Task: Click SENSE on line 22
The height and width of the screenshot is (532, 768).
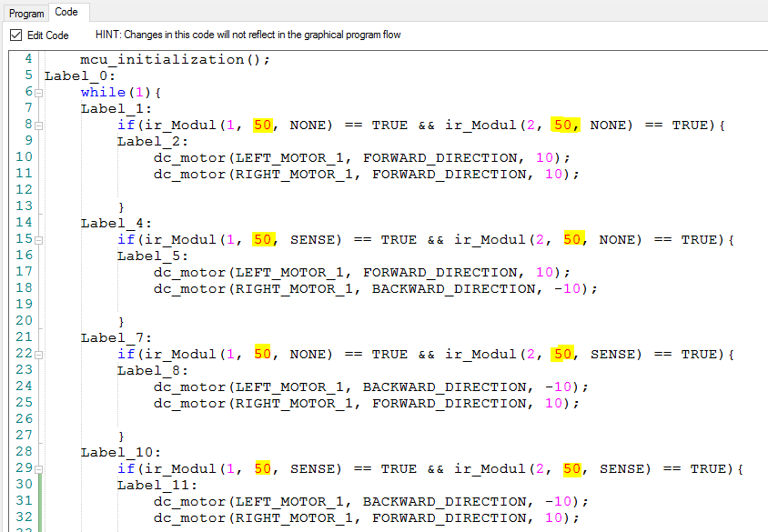Action: point(612,355)
